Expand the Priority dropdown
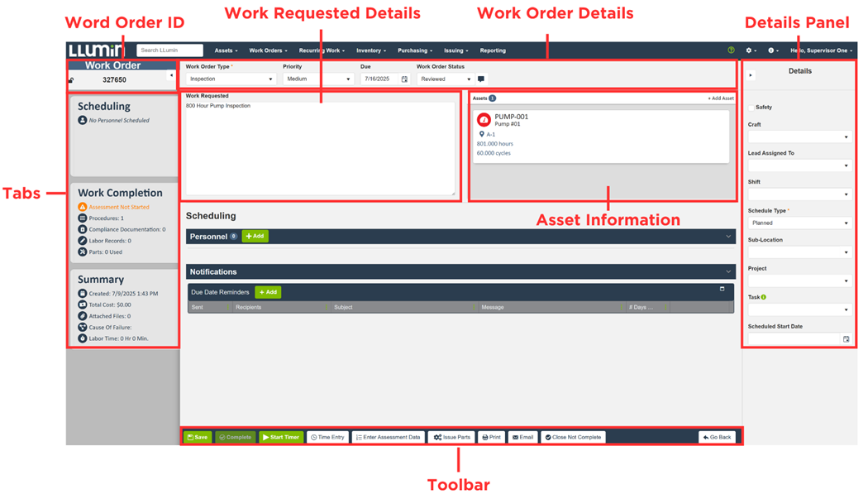Viewport: 868px width, 494px height. (x=318, y=79)
